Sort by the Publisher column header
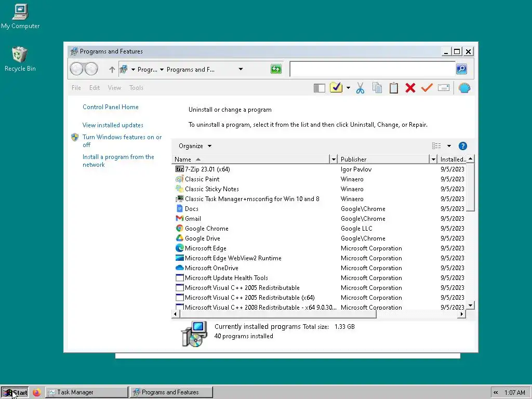 384,159
